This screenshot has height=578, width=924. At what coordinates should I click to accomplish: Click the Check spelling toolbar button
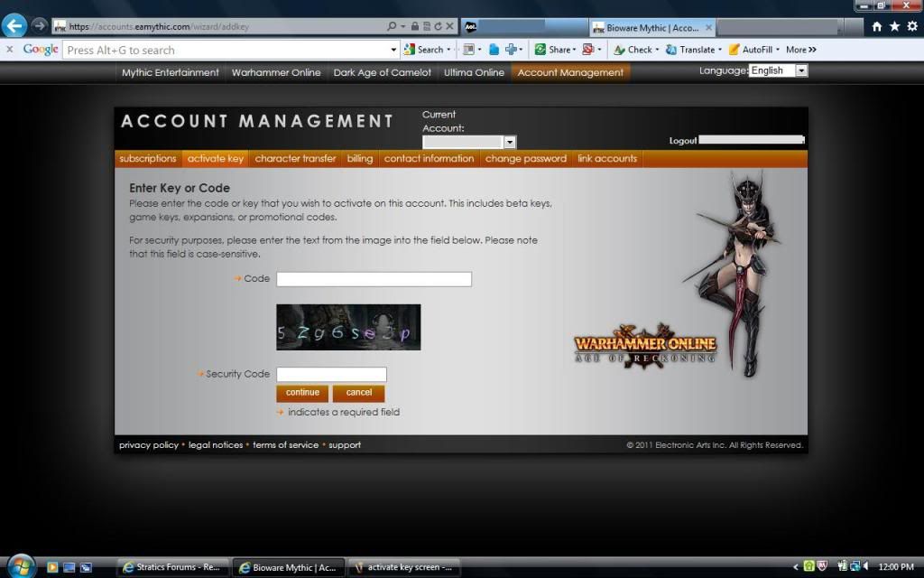coord(633,51)
